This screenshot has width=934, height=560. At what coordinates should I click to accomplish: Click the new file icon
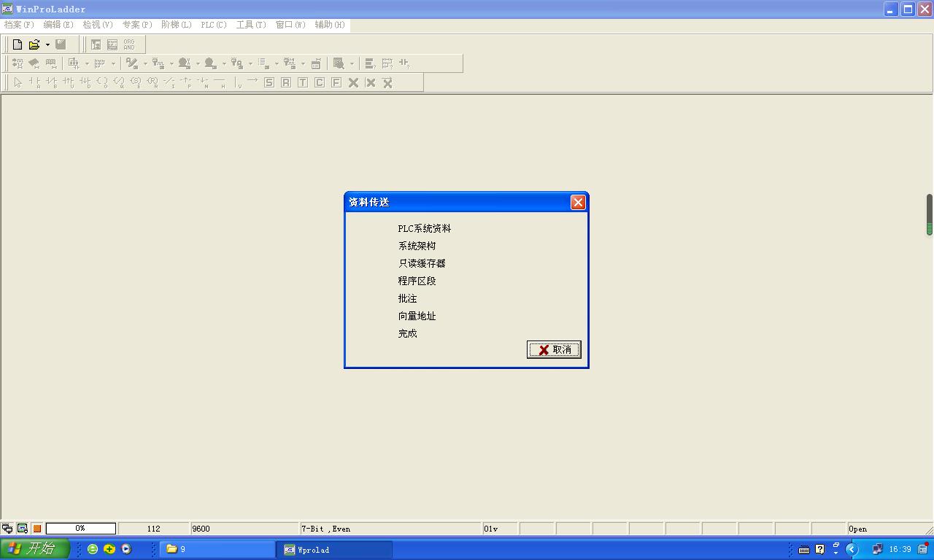(18, 44)
